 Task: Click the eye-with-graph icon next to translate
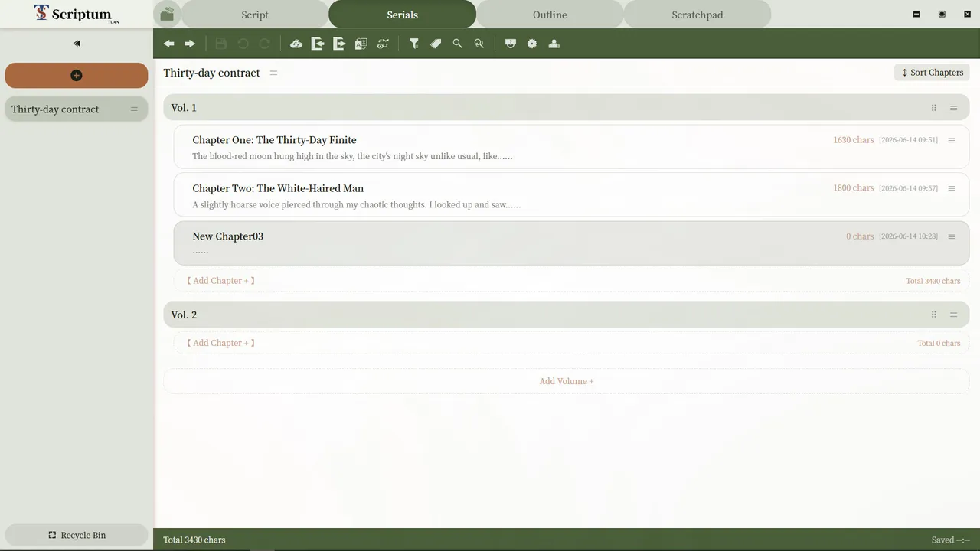(383, 44)
